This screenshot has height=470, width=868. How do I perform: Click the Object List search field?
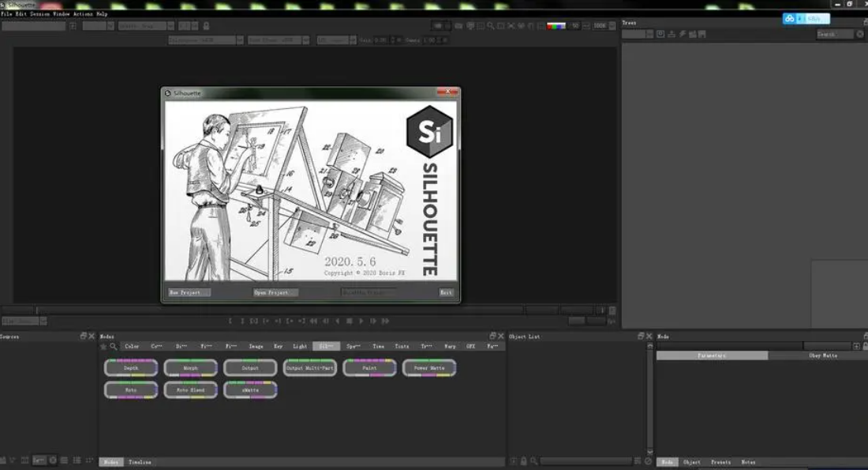coord(586,461)
